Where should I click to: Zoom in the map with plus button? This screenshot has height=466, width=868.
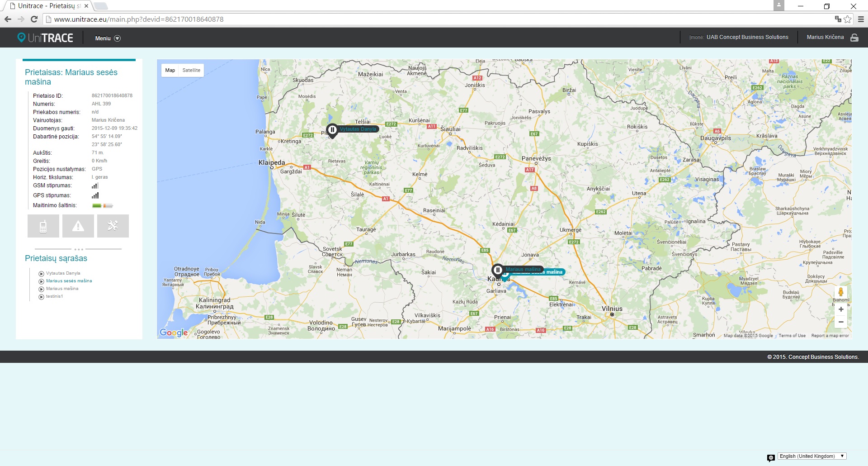tap(841, 309)
